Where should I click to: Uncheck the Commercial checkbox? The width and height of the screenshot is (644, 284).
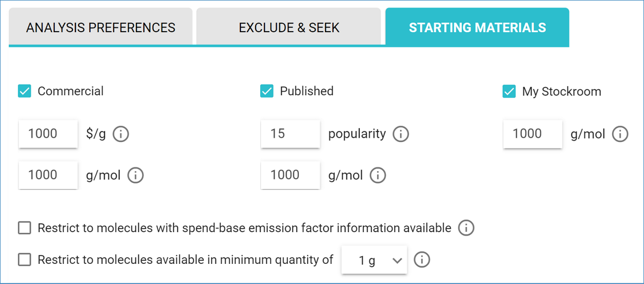pos(25,91)
